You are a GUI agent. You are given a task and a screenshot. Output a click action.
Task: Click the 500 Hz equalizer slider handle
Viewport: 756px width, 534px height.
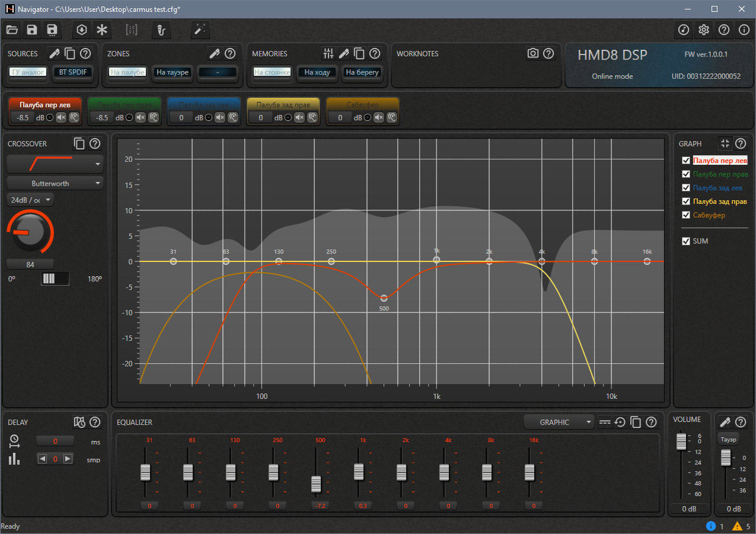[x=316, y=484]
